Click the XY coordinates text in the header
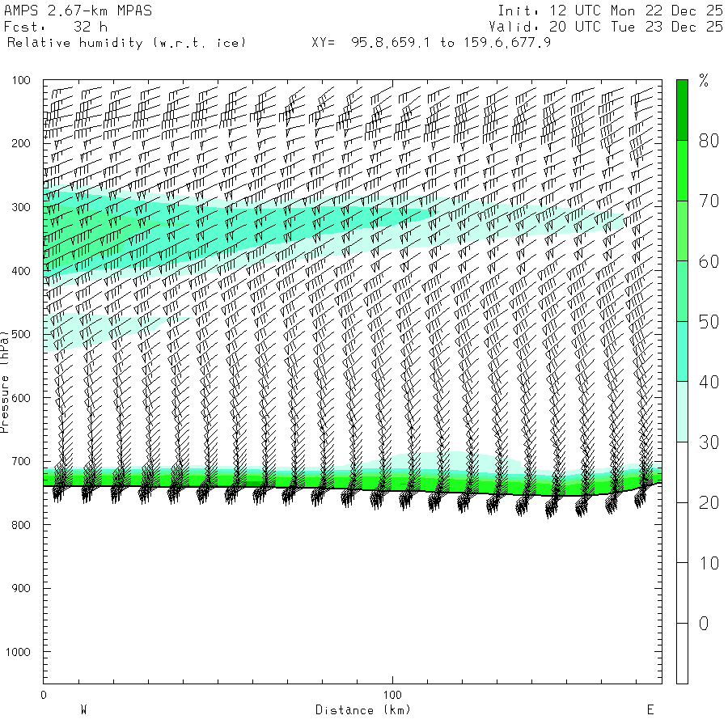The width and height of the screenshot is (728, 728). pyautogui.click(x=431, y=42)
